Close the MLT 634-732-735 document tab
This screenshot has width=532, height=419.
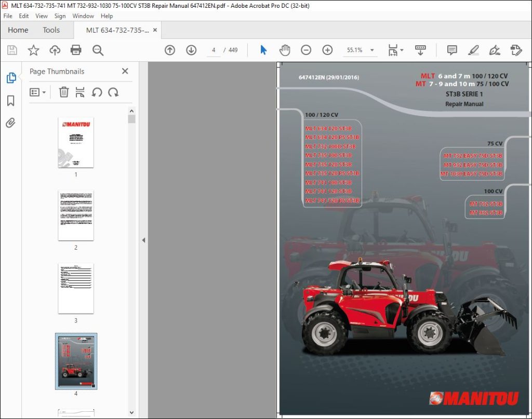(x=155, y=30)
